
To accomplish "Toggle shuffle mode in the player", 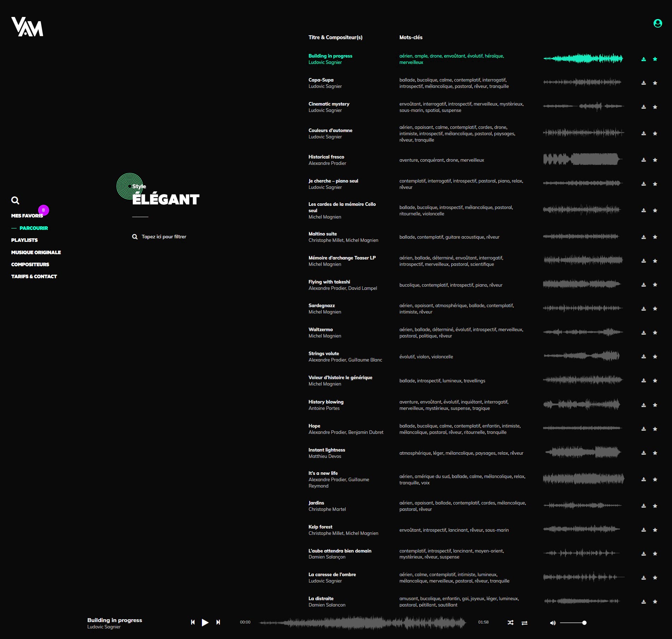I will coord(510,622).
